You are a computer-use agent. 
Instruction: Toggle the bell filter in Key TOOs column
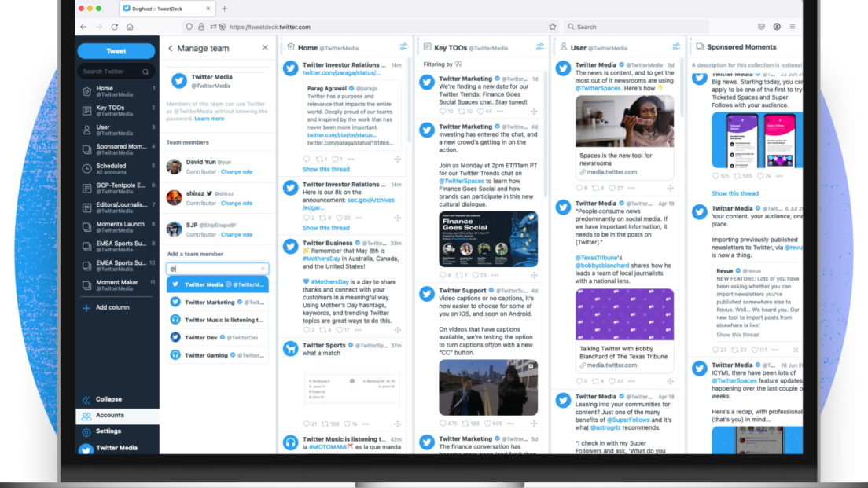[x=458, y=63]
